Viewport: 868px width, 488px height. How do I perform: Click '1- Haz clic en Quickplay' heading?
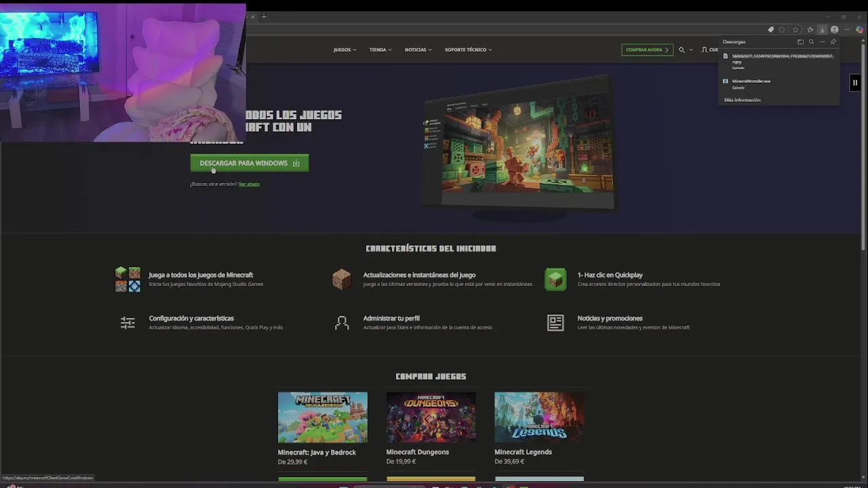610,274
